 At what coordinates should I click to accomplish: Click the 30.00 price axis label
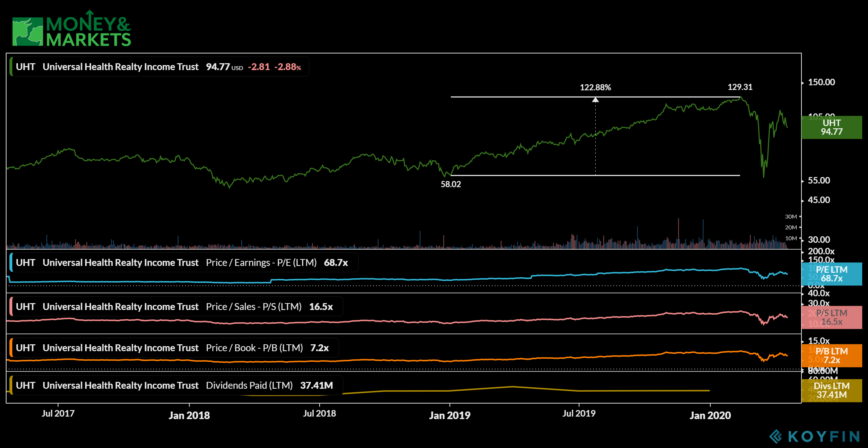click(x=819, y=240)
